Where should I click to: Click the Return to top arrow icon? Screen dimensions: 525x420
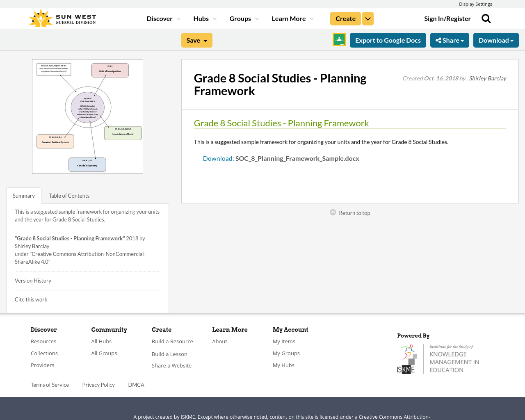[x=332, y=212]
